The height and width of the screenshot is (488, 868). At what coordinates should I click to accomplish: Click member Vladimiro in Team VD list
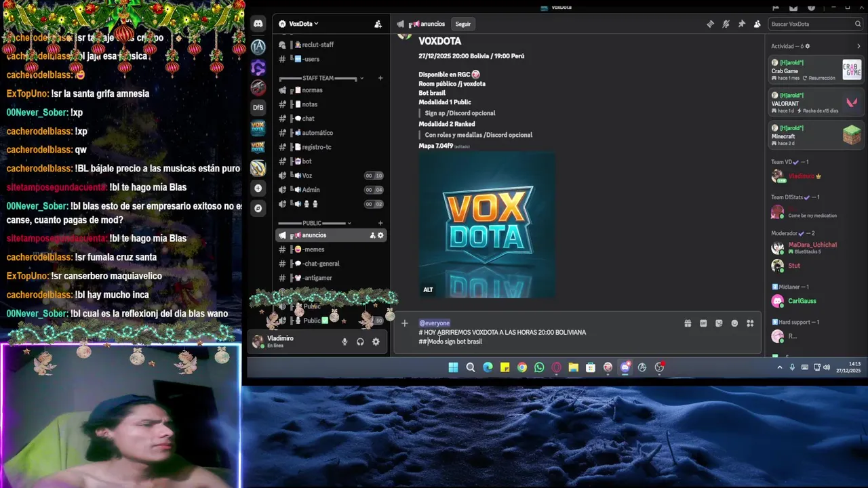816,176
